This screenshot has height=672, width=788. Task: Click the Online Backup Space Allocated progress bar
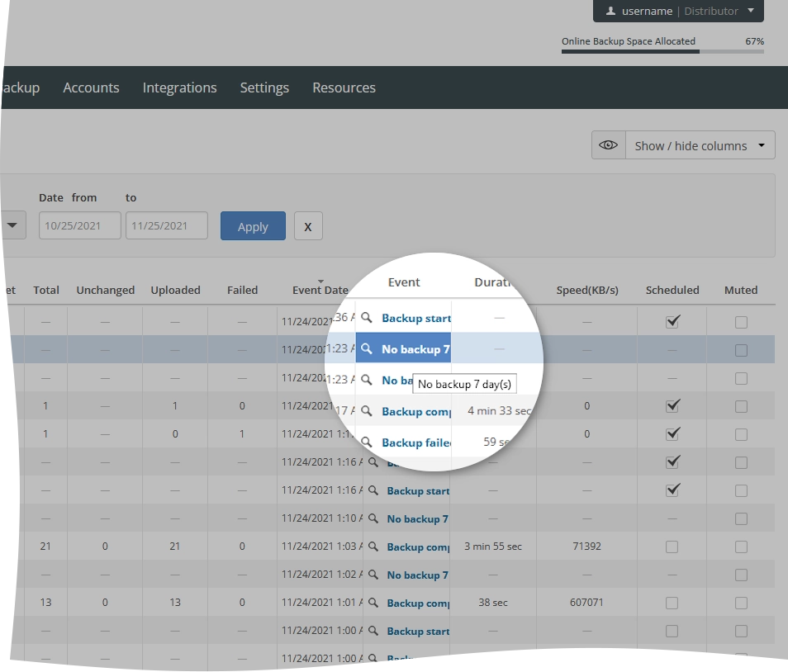tap(662, 51)
